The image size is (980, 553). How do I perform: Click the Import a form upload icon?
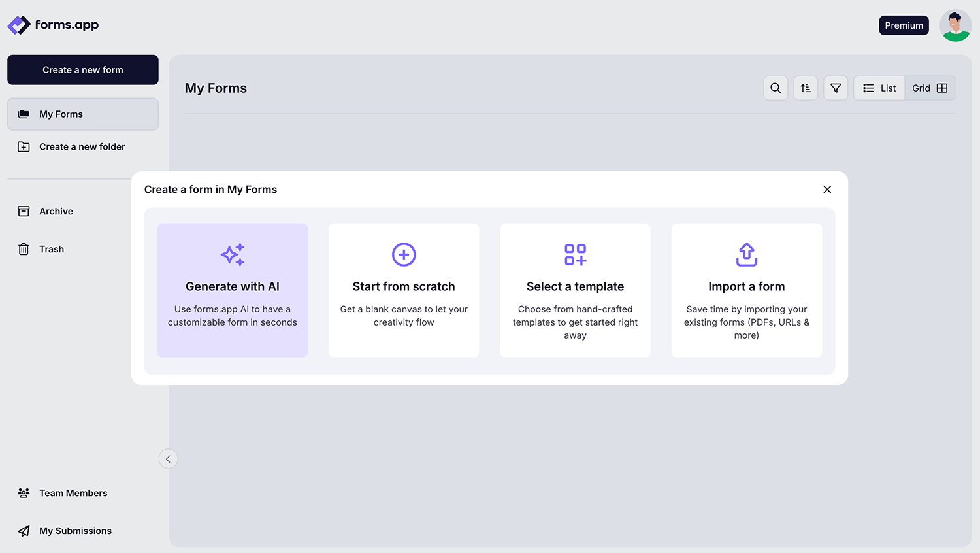(x=746, y=254)
